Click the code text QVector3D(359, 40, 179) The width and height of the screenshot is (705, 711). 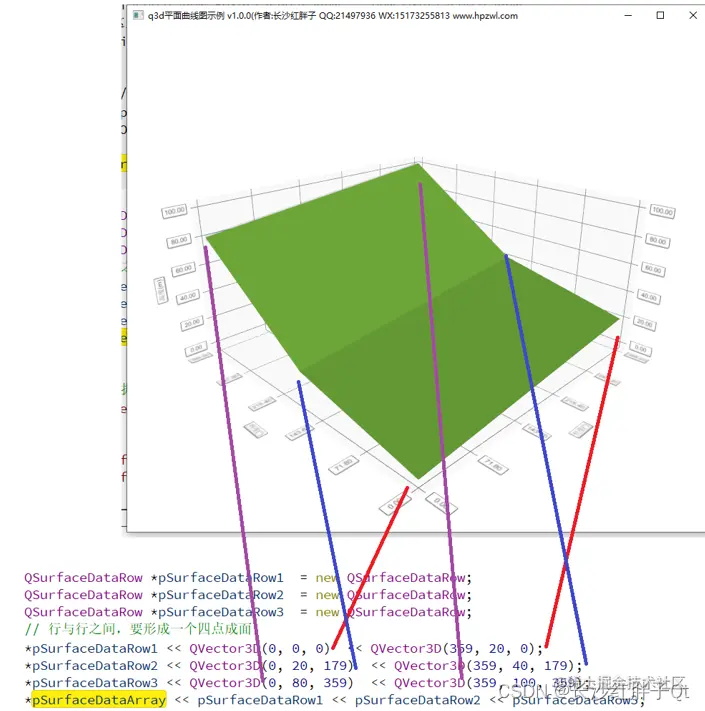[484, 666]
